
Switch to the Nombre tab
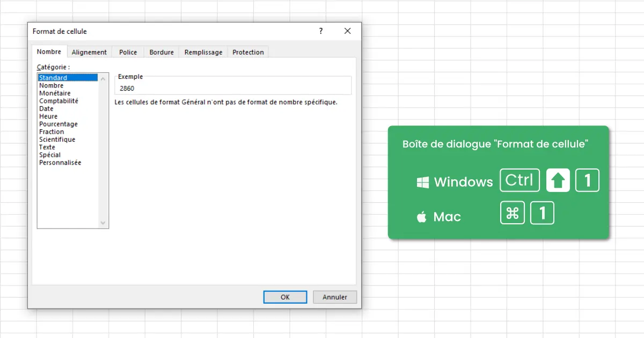pos(49,52)
